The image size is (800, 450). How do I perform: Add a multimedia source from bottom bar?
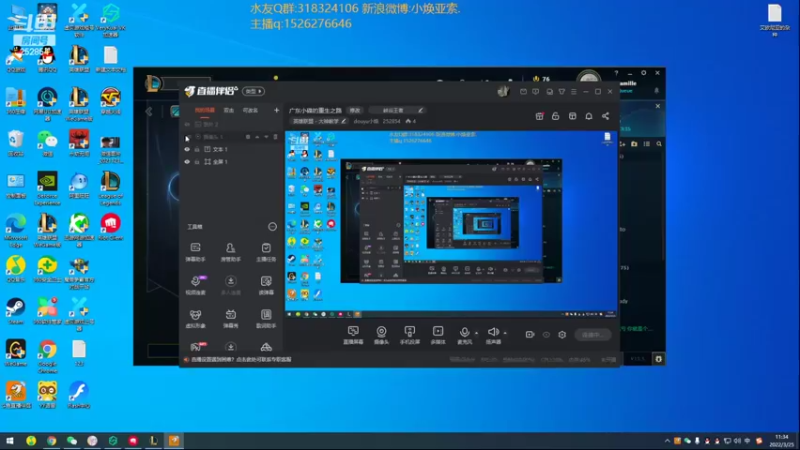point(438,335)
